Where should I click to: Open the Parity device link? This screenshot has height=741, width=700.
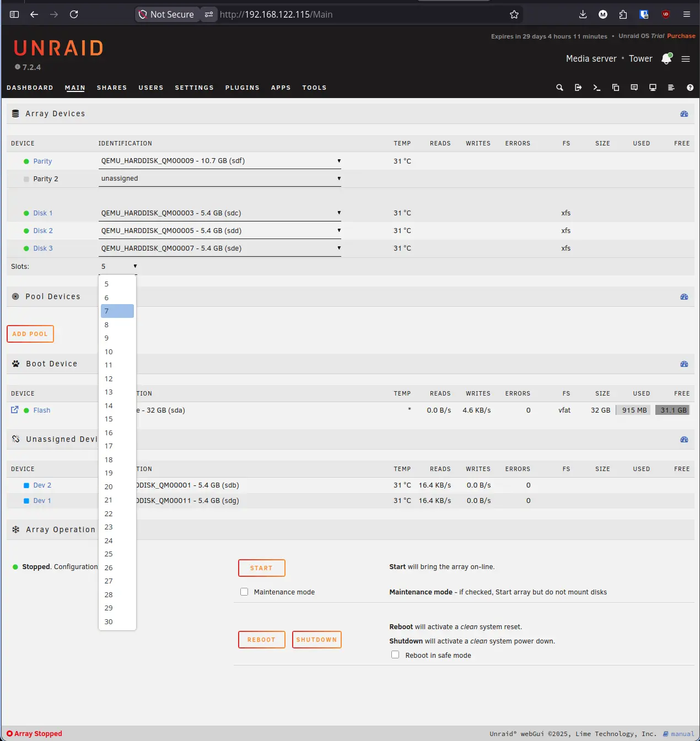[x=42, y=161]
